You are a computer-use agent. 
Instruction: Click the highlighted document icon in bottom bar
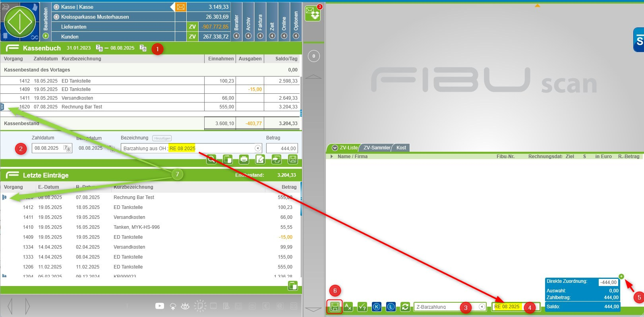(199, 306)
